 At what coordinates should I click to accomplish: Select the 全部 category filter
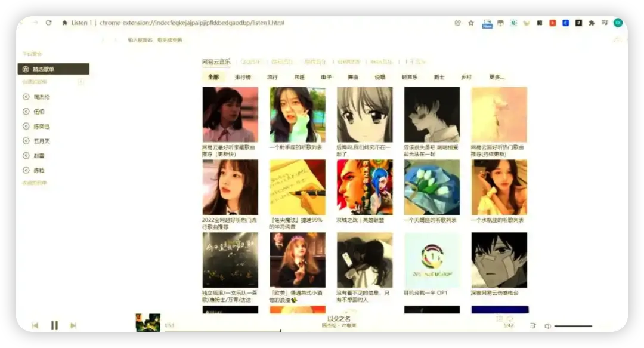point(213,77)
